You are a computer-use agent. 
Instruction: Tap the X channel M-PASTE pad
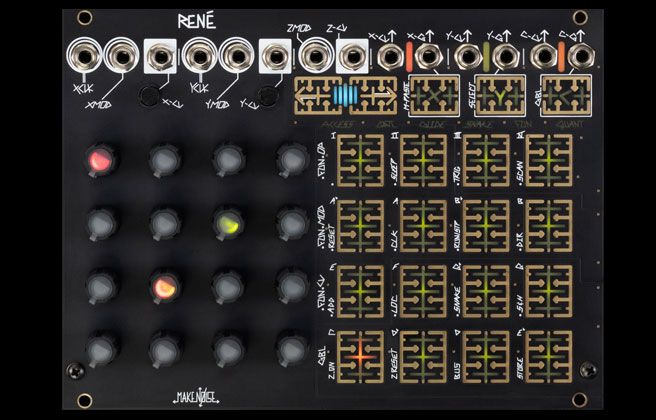tap(434, 96)
